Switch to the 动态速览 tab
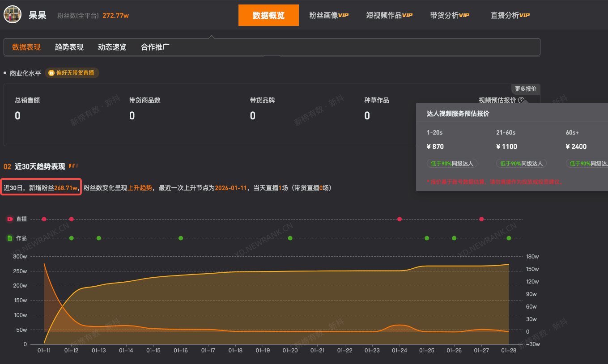The image size is (608, 364). (111, 47)
